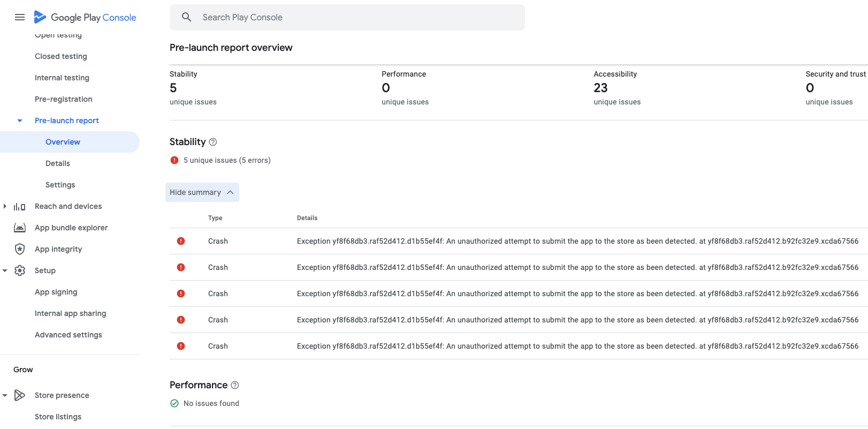The image size is (868, 429).
Task: Collapse the Pre-launch report section arrow
Action: point(20,121)
